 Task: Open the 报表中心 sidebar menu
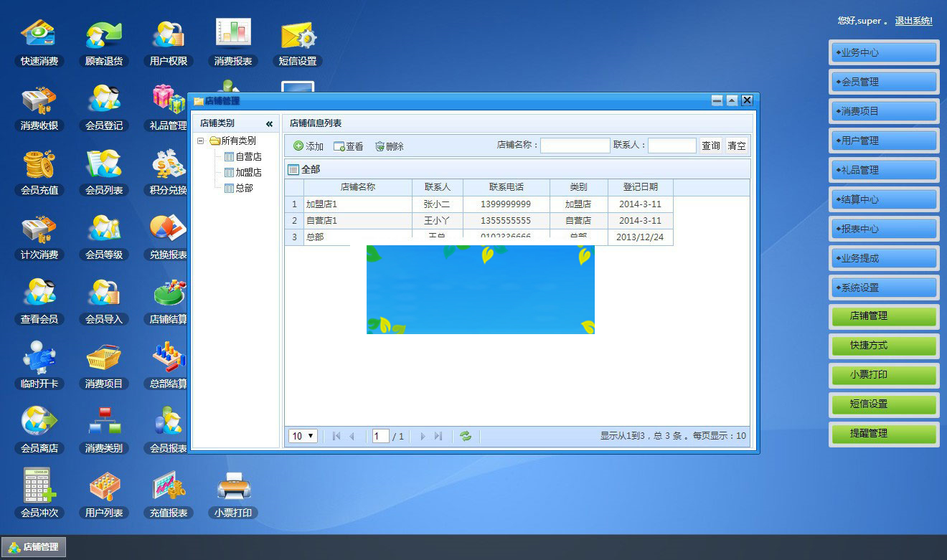pyautogui.click(x=883, y=228)
